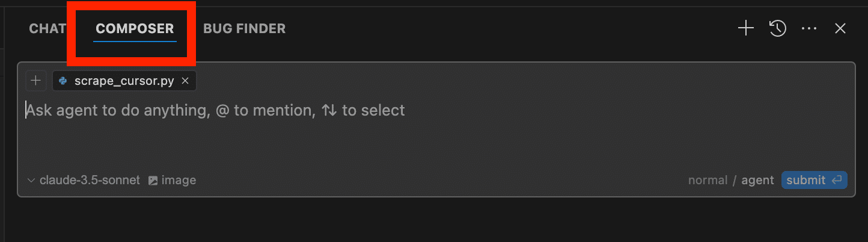Start a new composer with plus icon
This screenshot has height=242, width=868.
click(745, 28)
